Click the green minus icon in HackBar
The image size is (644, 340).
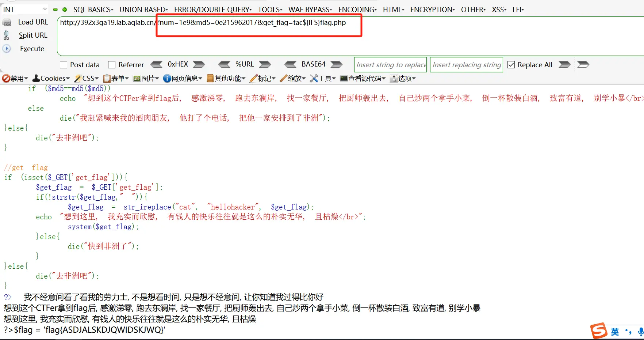55,10
